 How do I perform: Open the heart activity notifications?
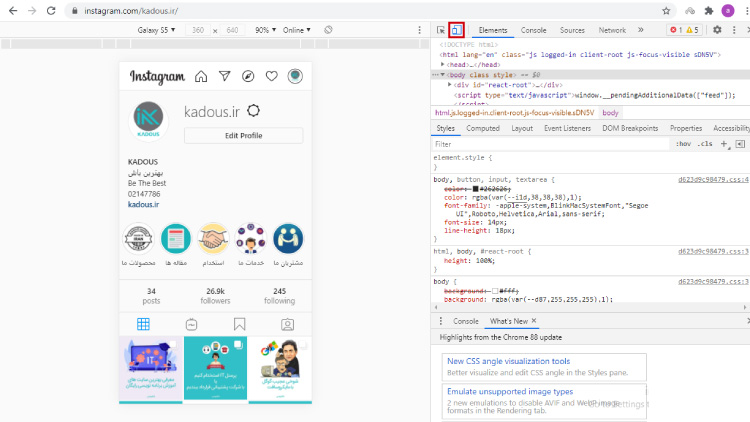[271, 76]
